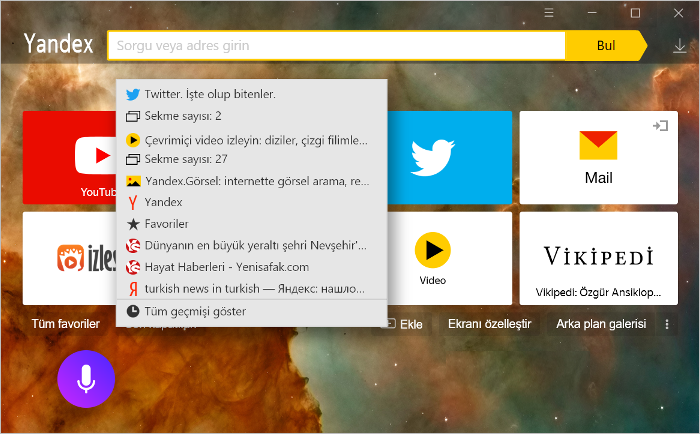Choose 'Tüm geçmişi göster' at menu bottom
Viewport: 700px width, 434px height.
pos(251,311)
